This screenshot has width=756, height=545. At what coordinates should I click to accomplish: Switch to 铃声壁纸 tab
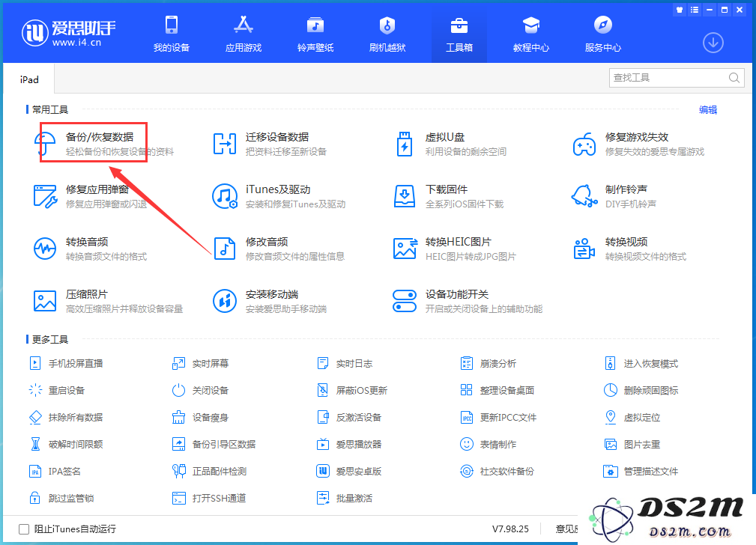click(315, 33)
